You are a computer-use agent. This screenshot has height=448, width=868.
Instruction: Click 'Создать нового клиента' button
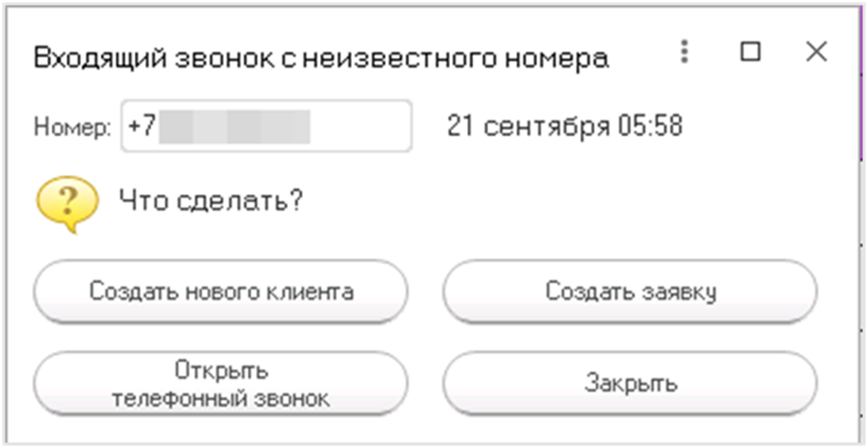pos(221,291)
